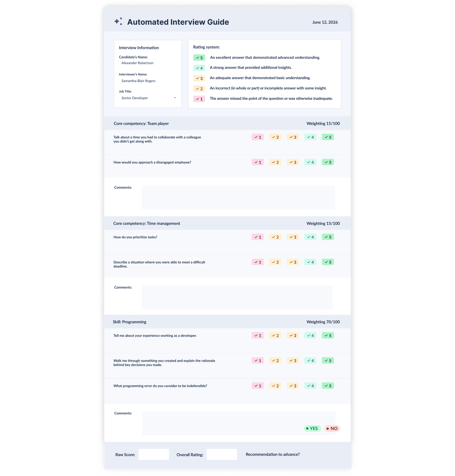Viewport: 455px width, 476px height.
Task: Click the June 12, 2026 date
Action: pyautogui.click(x=325, y=22)
